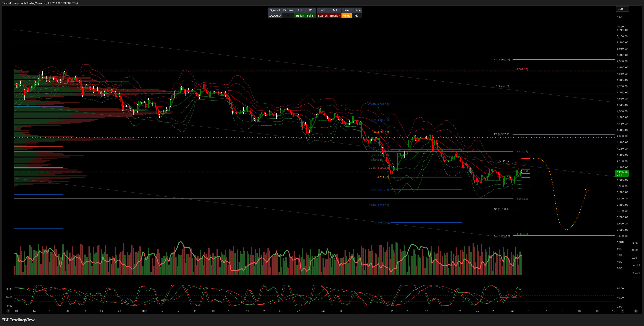Click the red 4,889.16 resistance label
Image resolution: width=644 pixels, height=326 pixels.
point(522,69)
